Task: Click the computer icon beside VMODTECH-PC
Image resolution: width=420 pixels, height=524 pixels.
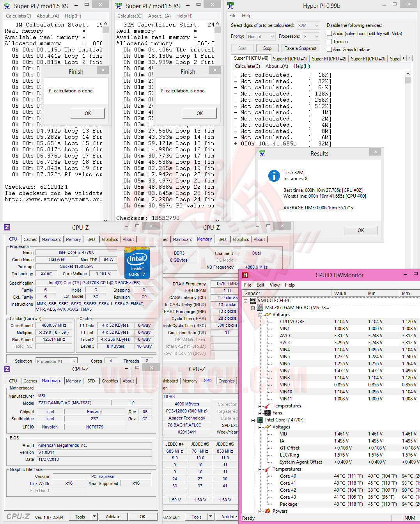Action: (x=253, y=301)
